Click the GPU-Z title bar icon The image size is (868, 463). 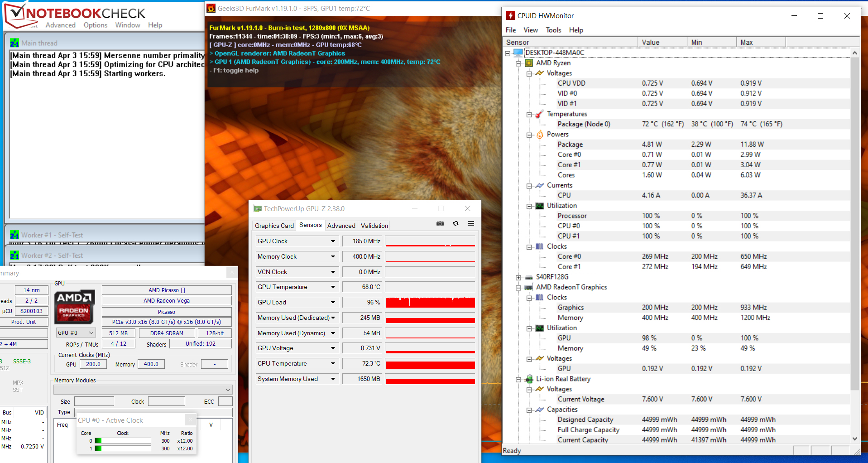(x=258, y=209)
